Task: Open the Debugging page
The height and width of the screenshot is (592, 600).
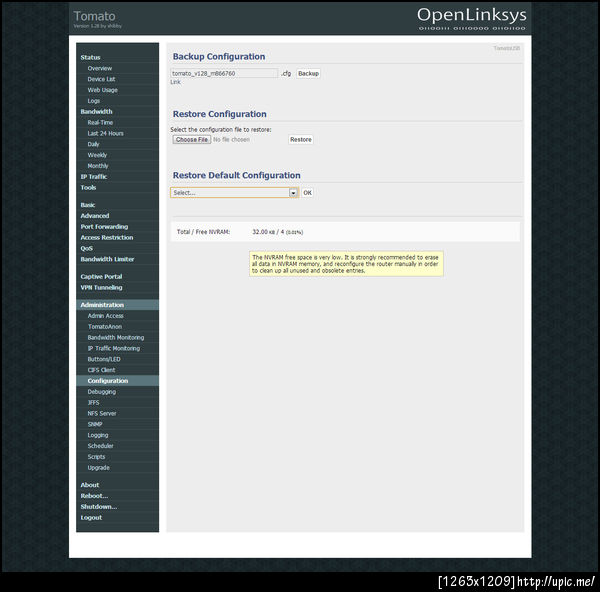Action: tap(101, 392)
